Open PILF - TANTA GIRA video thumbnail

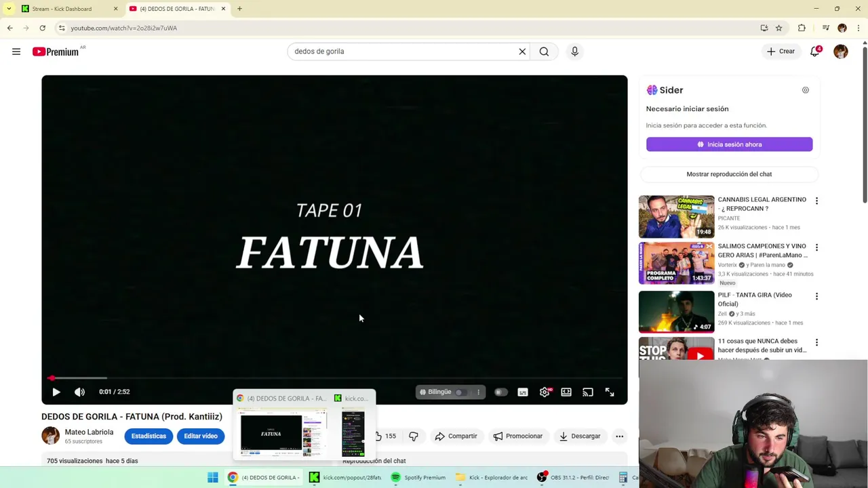(x=676, y=312)
